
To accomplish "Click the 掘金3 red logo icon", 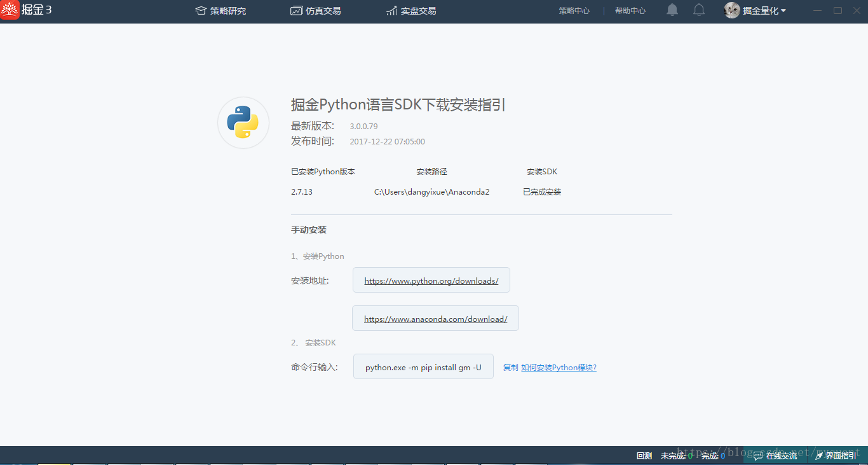I will coord(10,10).
